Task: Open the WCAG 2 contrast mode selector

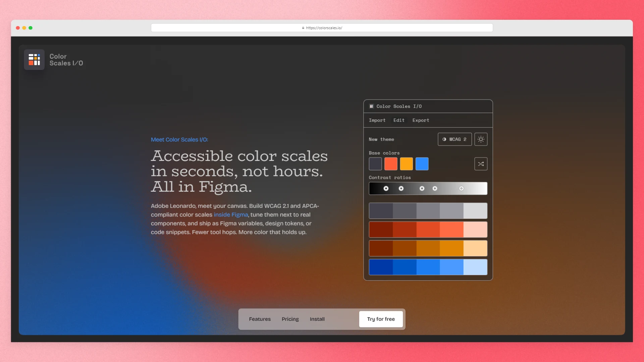Action: pos(454,139)
